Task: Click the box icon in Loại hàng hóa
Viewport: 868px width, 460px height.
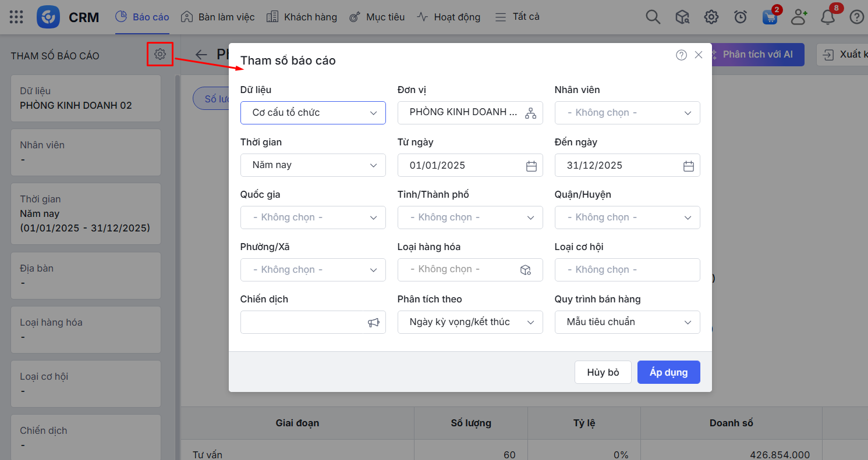Action: 526,270
